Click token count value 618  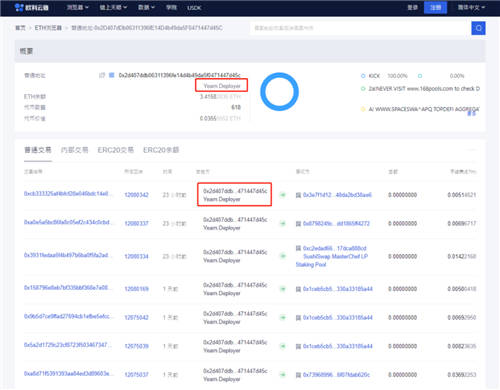[236, 107]
